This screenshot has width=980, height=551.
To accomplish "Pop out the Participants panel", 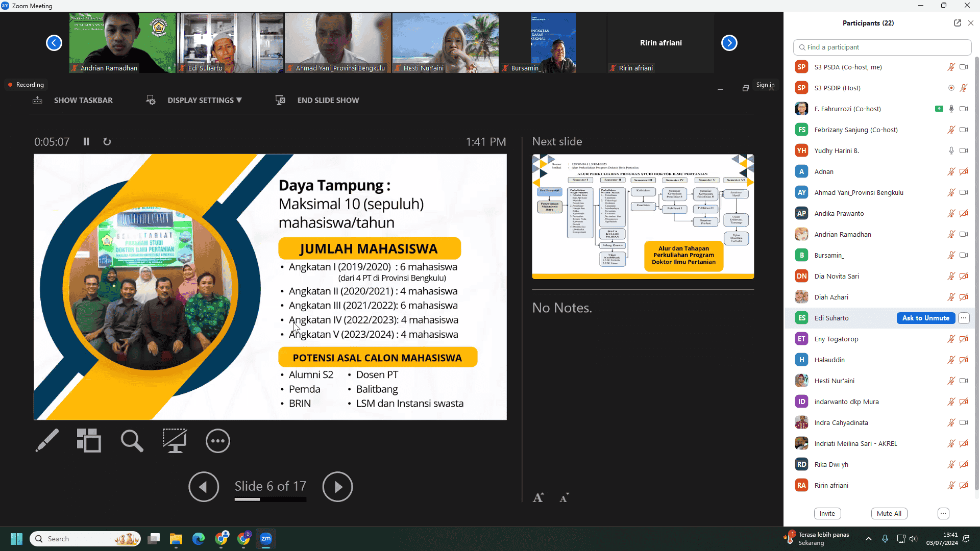I will pyautogui.click(x=957, y=23).
